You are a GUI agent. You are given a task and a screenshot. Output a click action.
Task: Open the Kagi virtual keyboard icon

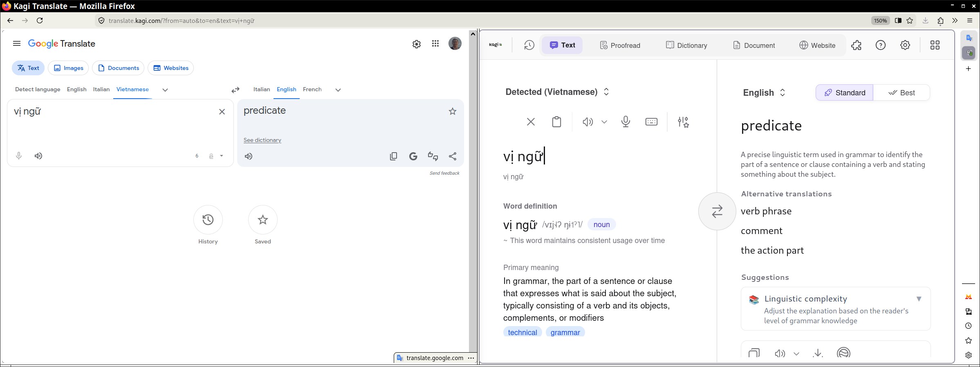[x=651, y=122]
